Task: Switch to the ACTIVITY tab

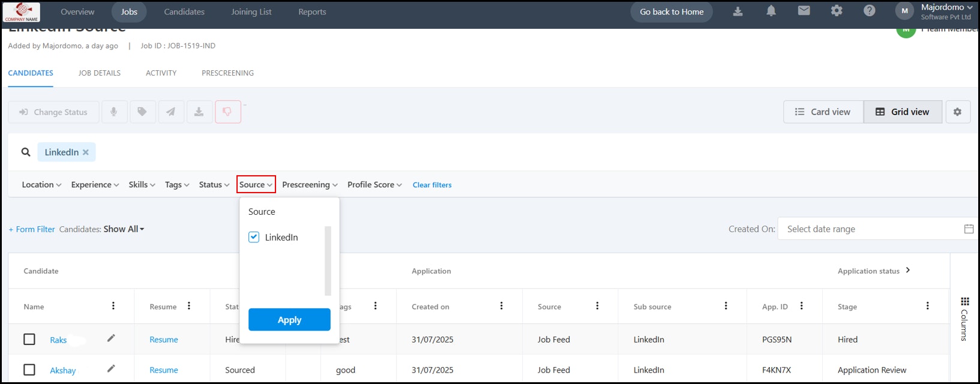Action: 161,73
